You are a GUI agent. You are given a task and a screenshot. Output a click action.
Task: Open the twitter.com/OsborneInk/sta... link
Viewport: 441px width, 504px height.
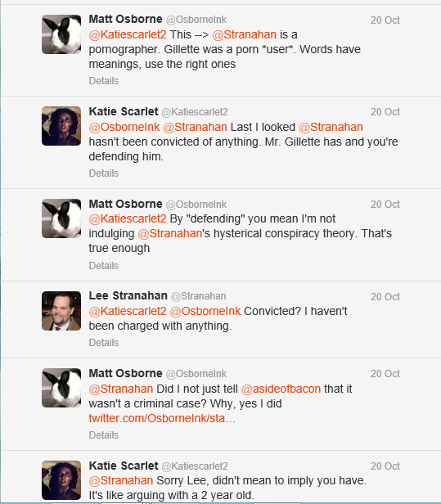point(162,418)
